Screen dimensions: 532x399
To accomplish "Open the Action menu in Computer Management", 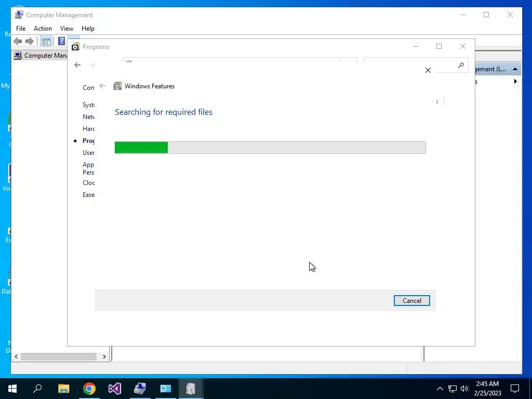I will point(43,29).
